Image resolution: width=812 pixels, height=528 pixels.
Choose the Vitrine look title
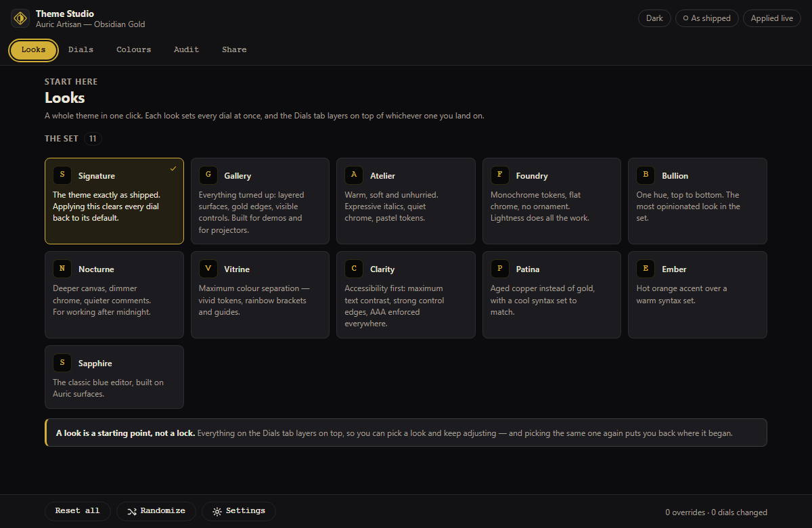point(237,269)
